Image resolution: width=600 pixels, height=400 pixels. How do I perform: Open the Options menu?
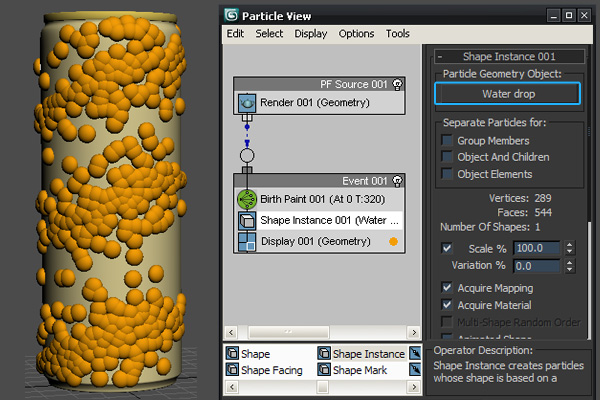[356, 33]
